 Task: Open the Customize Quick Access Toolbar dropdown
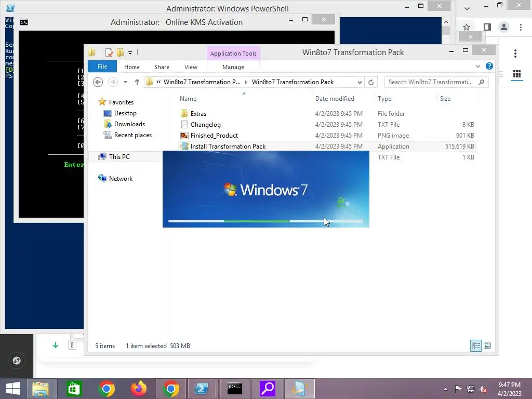pos(130,52)
